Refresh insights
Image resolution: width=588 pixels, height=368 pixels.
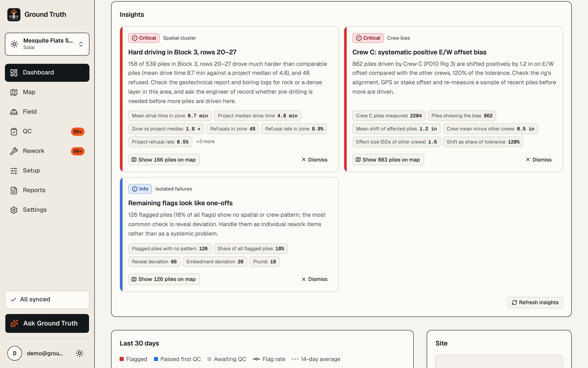pos(535,303)
